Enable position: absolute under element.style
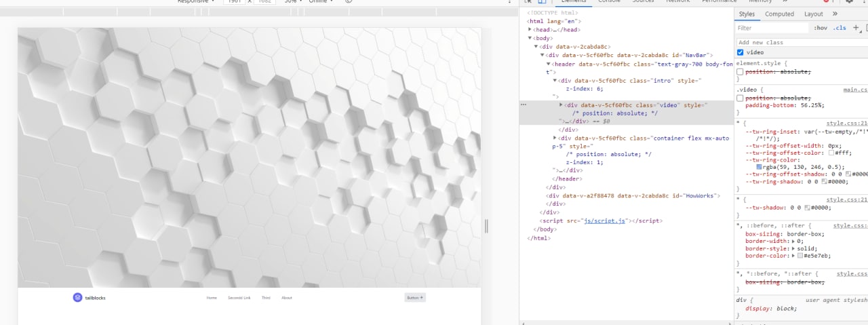The image size is (868, 325). click(740, 72)
